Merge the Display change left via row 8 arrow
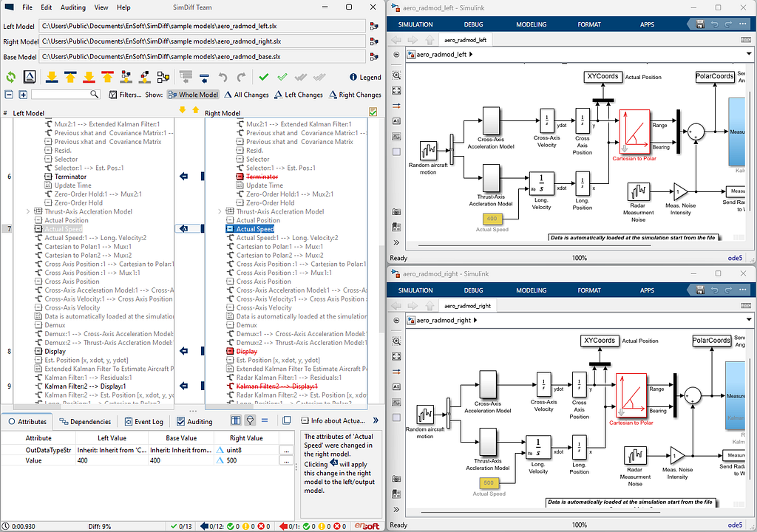The height and width of the screenshot is (532, 757). pyautogui.click(x=184, y=352)
